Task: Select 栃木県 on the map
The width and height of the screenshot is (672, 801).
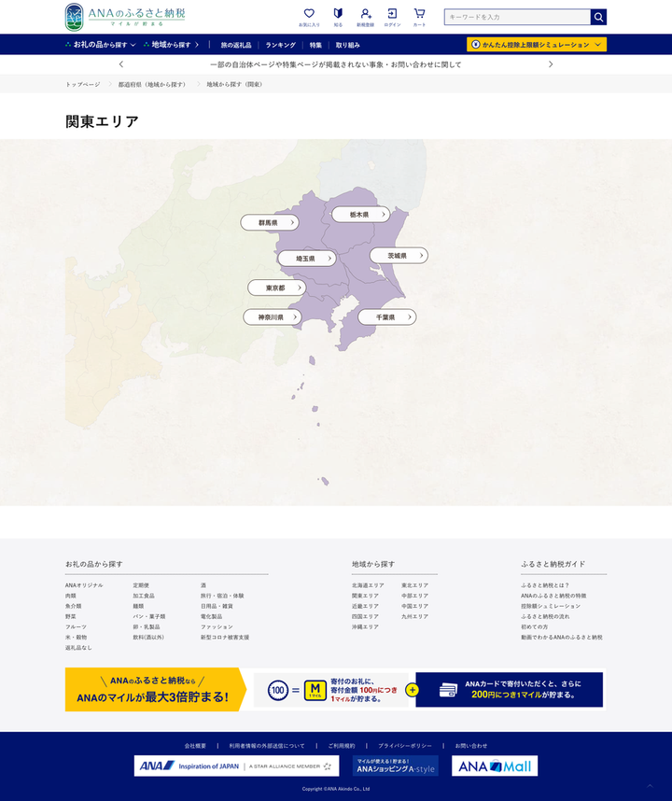Action: 361,215
